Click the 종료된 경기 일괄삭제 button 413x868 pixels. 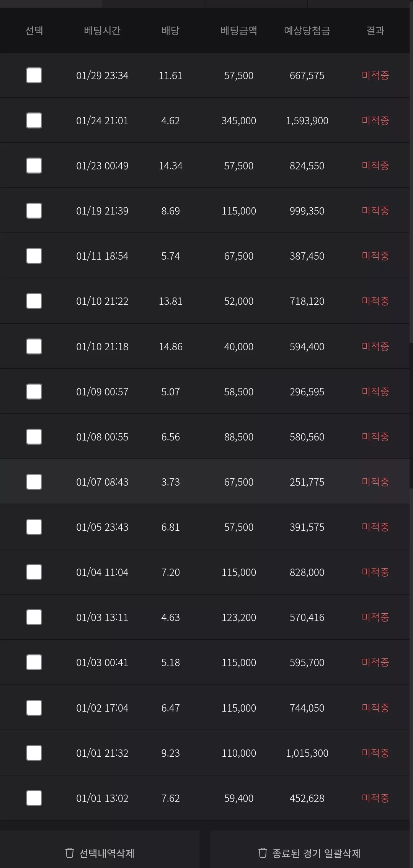[x=310, y=853]
